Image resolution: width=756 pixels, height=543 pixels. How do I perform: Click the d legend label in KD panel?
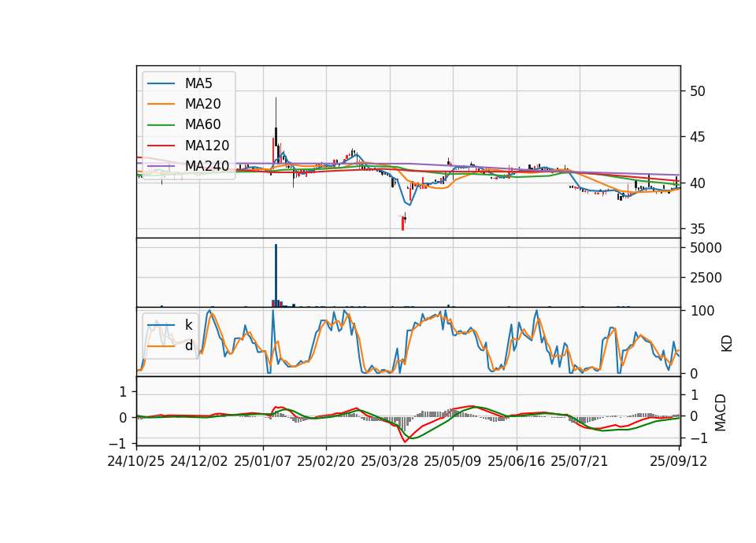189,345
